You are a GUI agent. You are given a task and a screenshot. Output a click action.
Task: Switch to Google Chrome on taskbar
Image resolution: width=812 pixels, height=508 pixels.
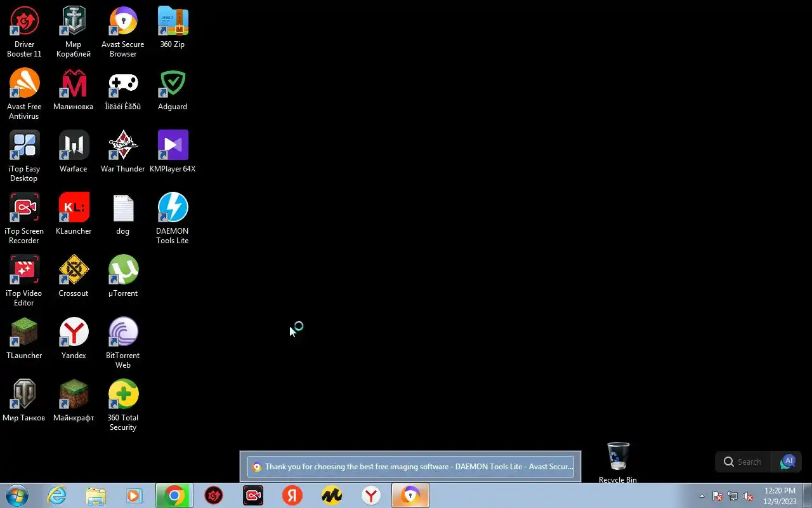[x=174, y=495]
